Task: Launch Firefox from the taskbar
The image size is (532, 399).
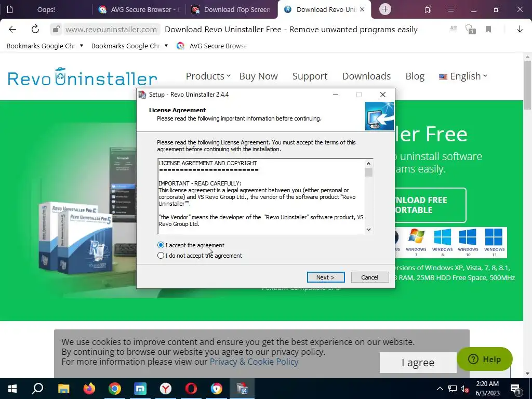Action: [89, 389]
